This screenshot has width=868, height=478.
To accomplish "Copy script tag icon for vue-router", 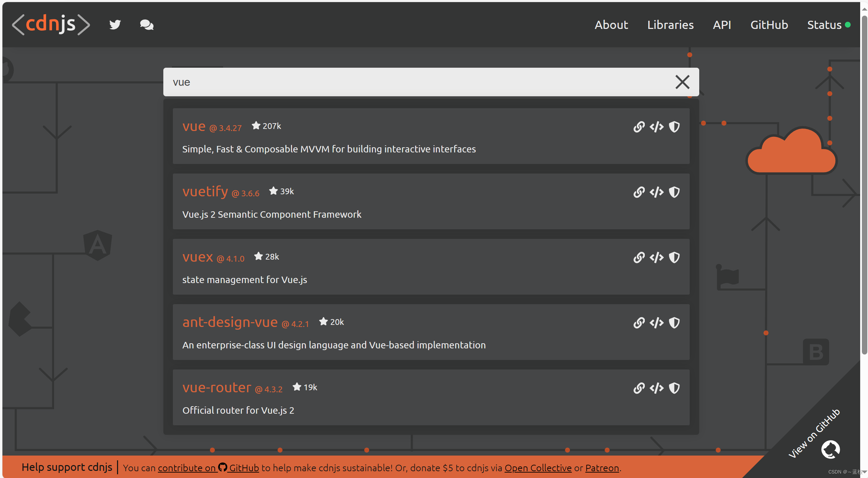I will [x=656, y=388].
